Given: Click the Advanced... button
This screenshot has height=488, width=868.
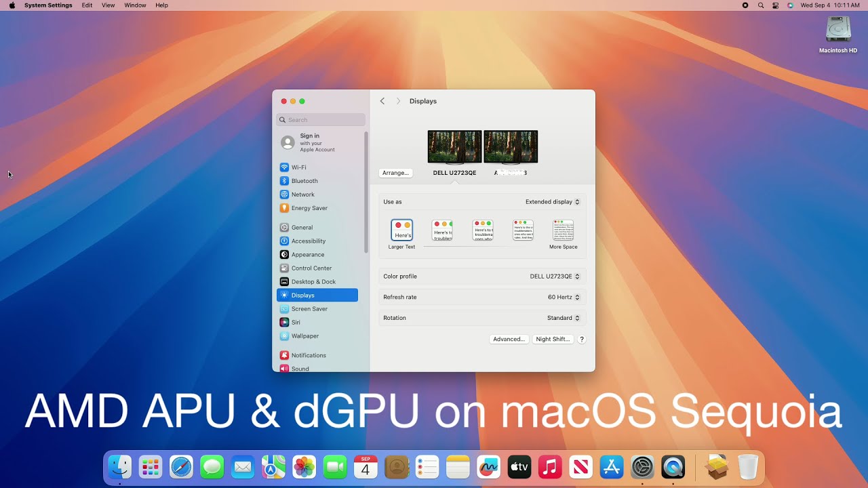Looking at the screenshot, I should (509, 339).
